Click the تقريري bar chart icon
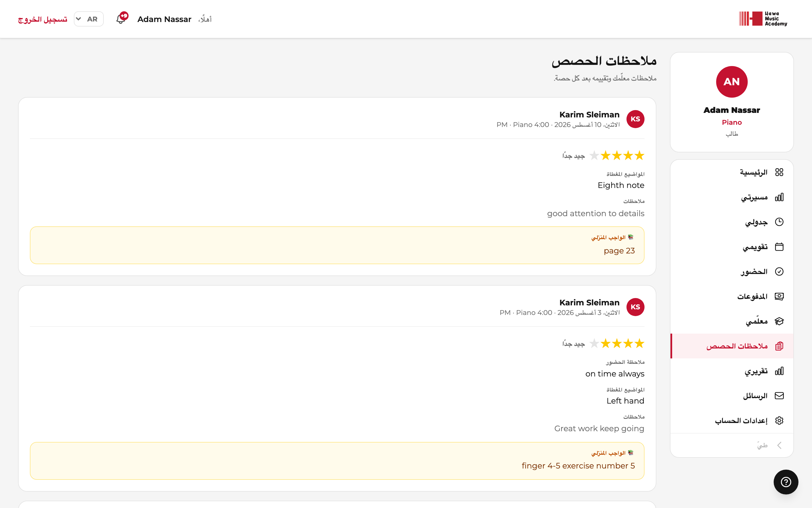812x508 pixels. point(779,371)
